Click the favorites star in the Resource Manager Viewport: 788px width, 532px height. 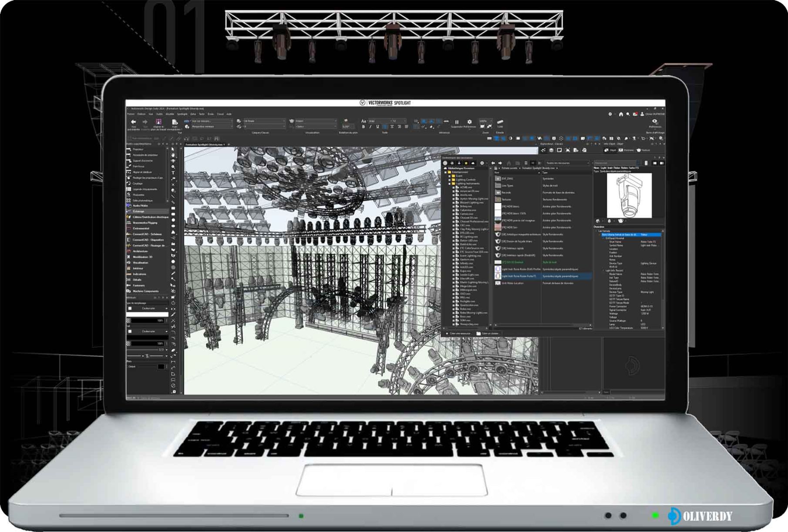pyautogui.click(x=465, y=163)
